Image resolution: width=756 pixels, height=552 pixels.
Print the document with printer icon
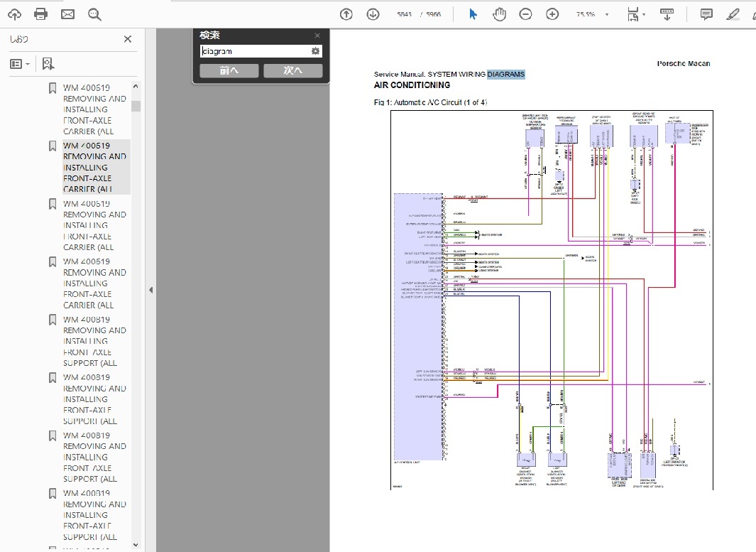[x=41, y=14]
